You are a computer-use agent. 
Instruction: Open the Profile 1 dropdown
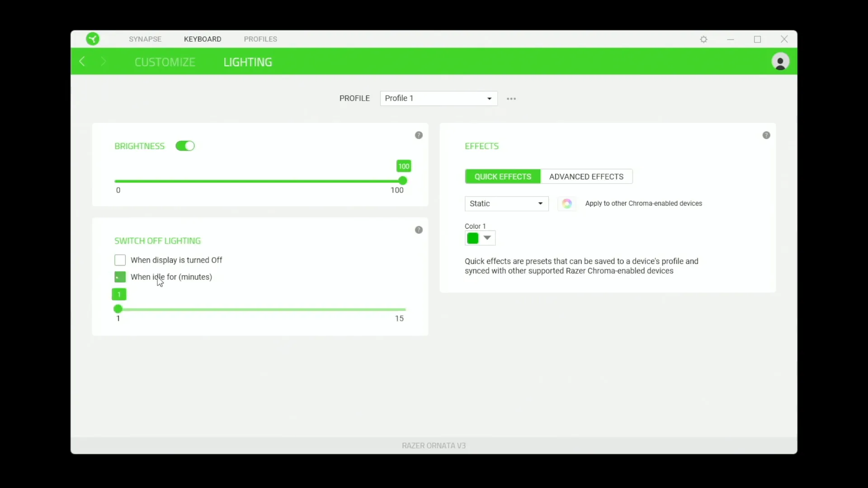pos(439,99)
